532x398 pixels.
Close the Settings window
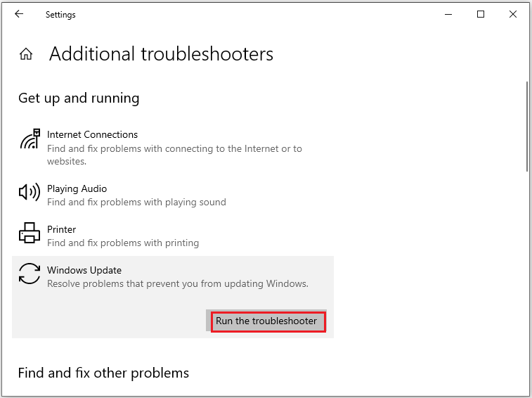[513, 14]
